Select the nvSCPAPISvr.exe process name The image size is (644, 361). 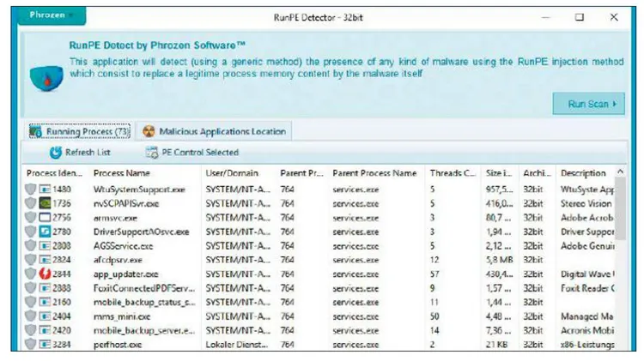(x=126, y=203)
